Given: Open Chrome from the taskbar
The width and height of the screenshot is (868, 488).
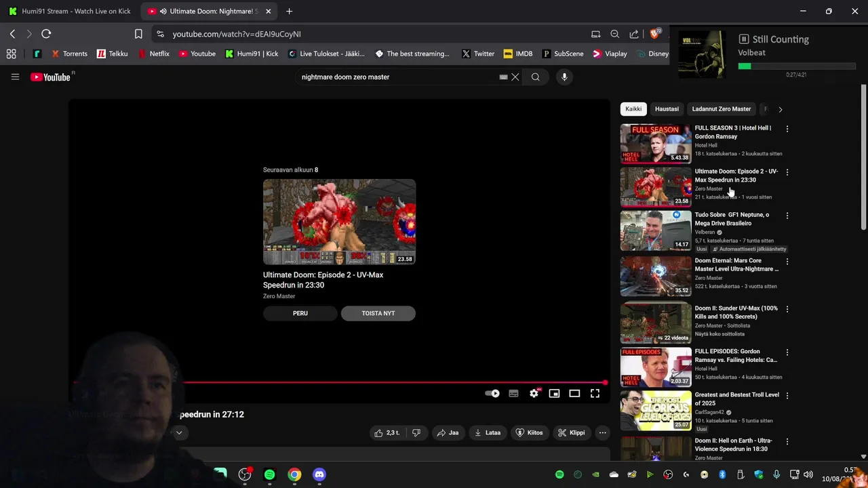Looking at the screenshot, I should pyautogui.click(x=294, y=474).
